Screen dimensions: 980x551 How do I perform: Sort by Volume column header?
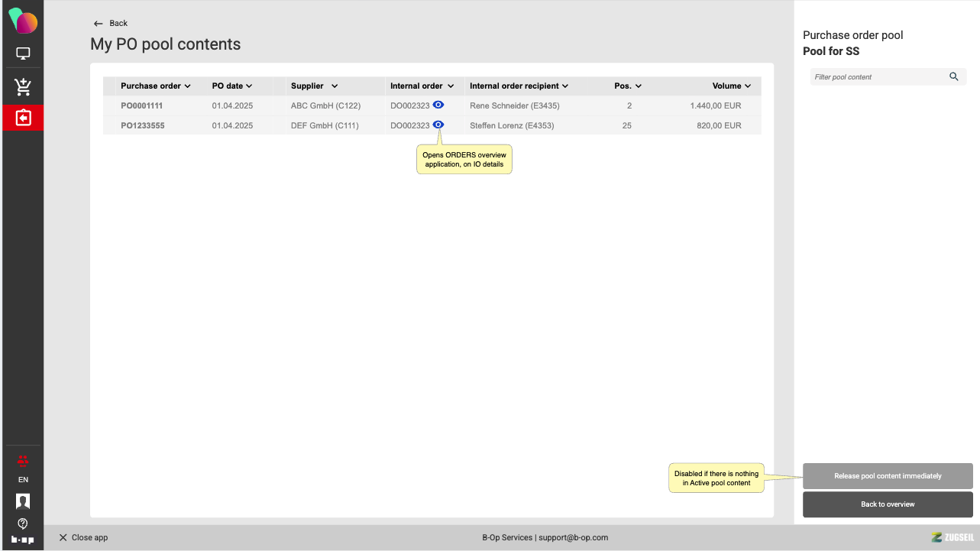pyautogui.click(x=731, y=86)
